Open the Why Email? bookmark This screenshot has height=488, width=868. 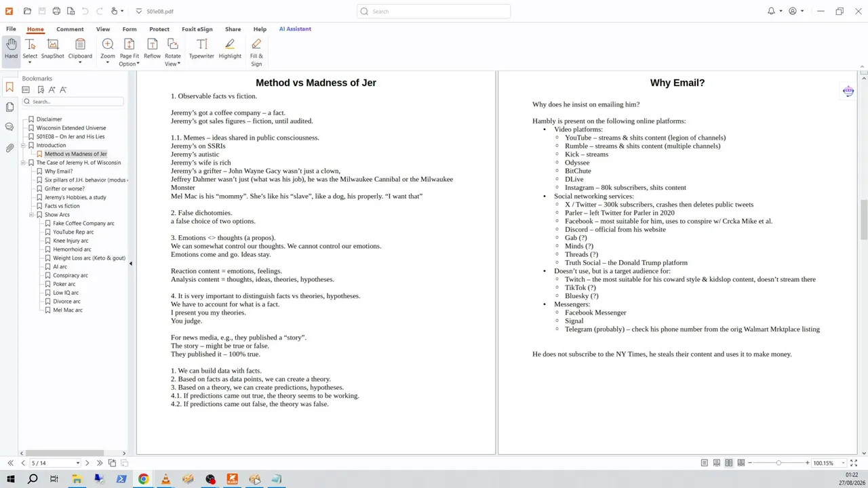click(x=58, y=171)
